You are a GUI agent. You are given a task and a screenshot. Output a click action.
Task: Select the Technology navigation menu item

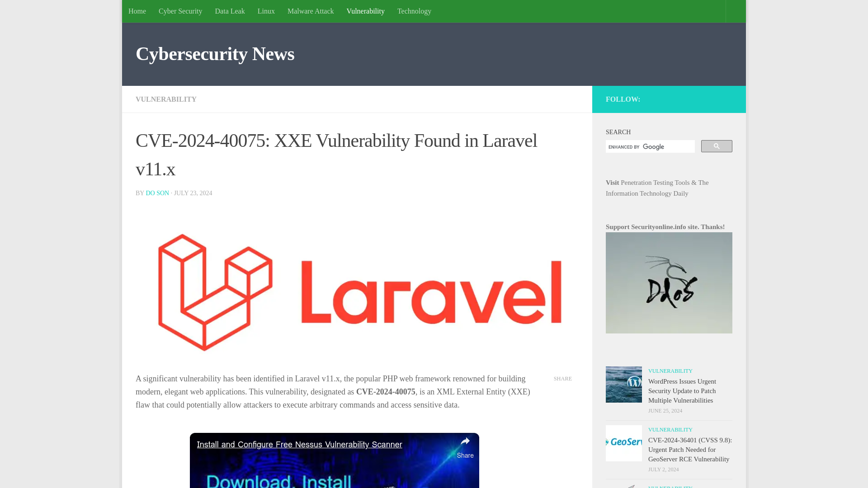tap(414, 11)
